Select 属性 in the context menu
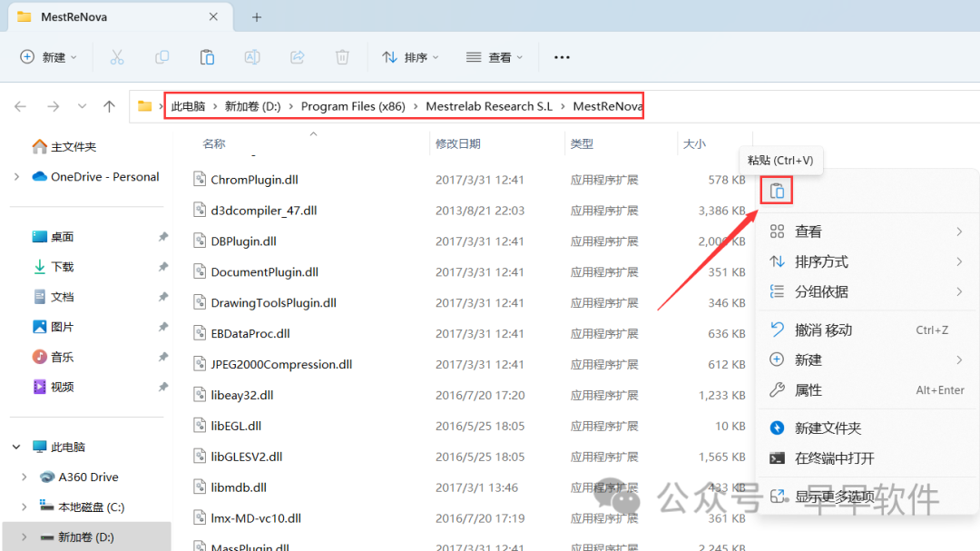 click(x=808, y=390)
